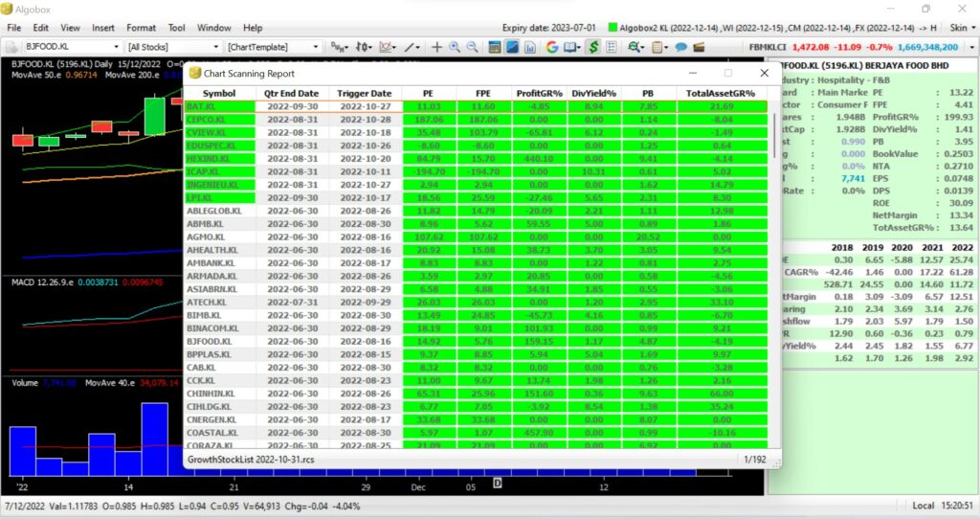Screen dimensions: 980x519
Task: Open the Tool menu
Action: point(177,28)
